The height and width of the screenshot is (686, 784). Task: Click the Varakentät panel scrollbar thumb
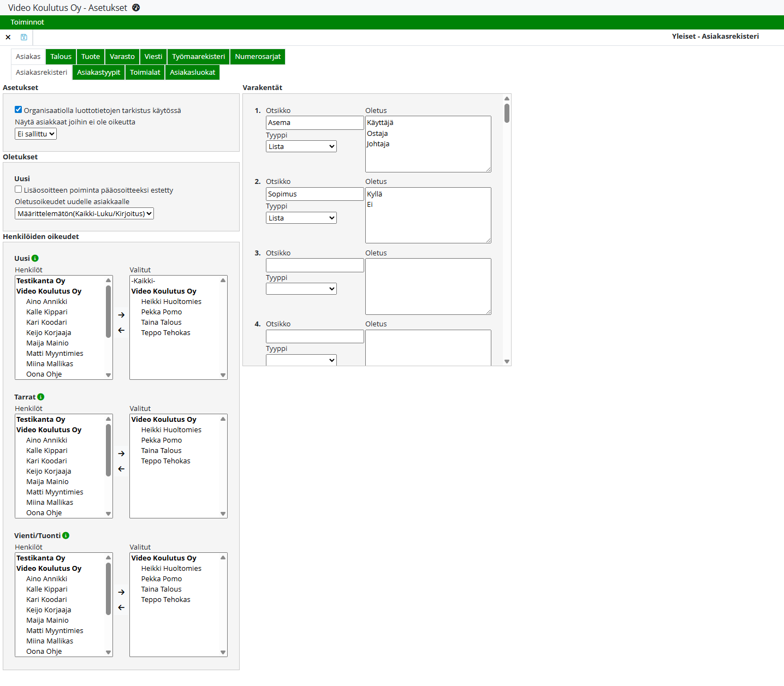507,113
